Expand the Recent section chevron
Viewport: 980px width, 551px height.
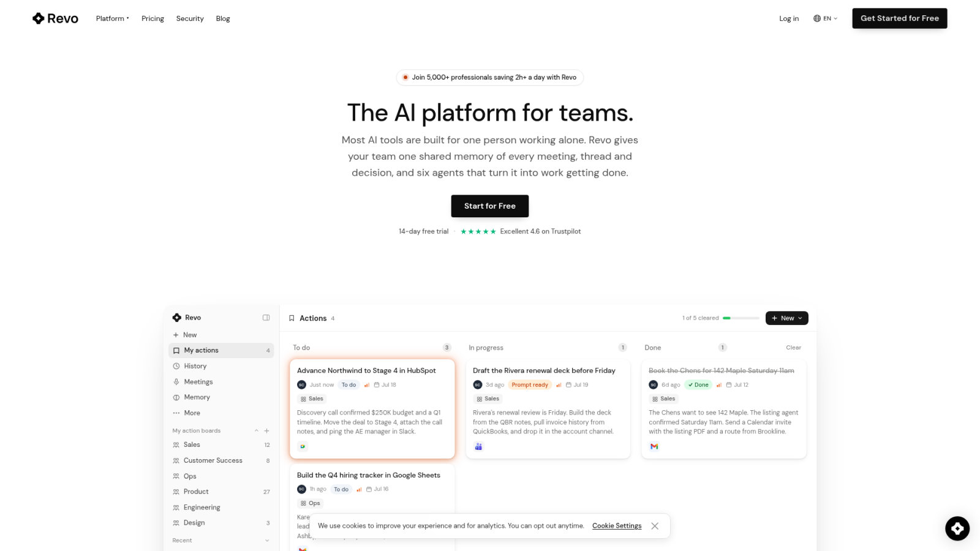(x=266, y=541)
